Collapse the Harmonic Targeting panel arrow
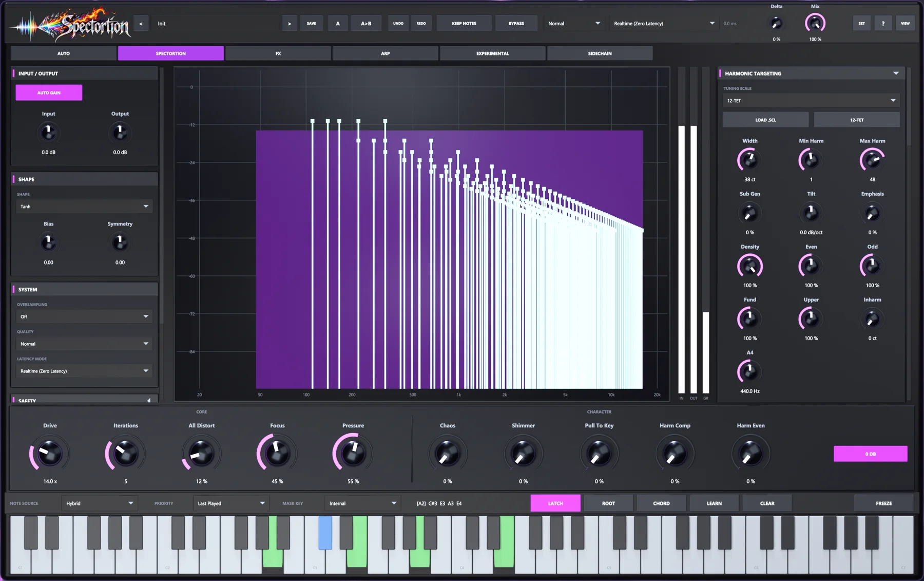Image resolution: width=924 pixels, height=581 pixels. click(896, 73)
